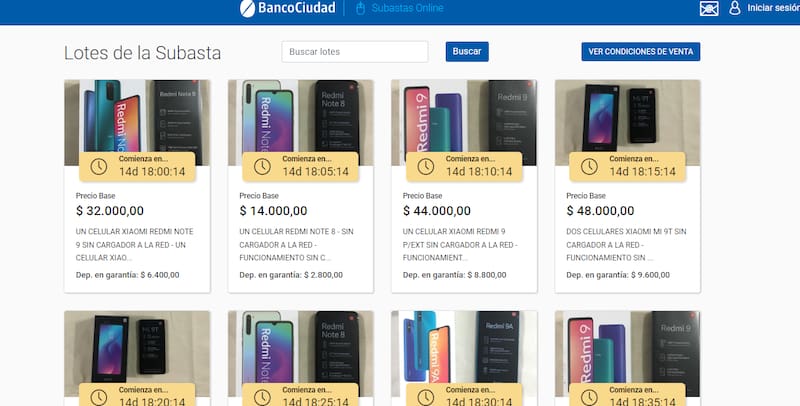Image resolution: width=800 pixels, height=406 pixels.
Task: Open the envelope mail icon
Action: point(709,9)
